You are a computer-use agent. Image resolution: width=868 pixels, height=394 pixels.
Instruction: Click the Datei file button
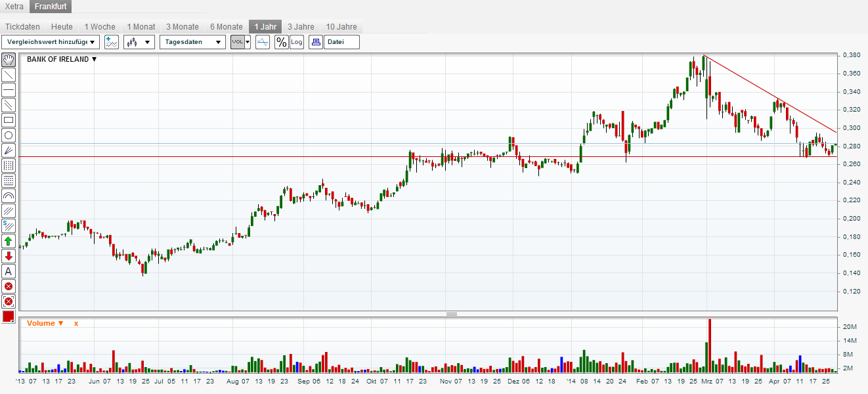tap(341, 42)
